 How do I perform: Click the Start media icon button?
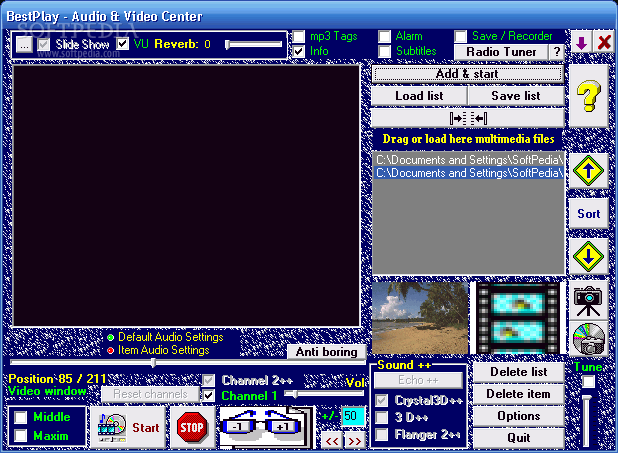[x=127, y=427]
